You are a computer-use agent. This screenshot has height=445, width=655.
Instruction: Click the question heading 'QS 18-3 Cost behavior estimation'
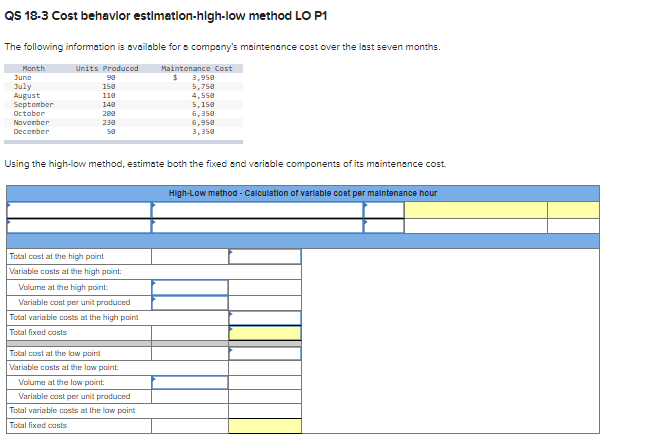point(166,16)
